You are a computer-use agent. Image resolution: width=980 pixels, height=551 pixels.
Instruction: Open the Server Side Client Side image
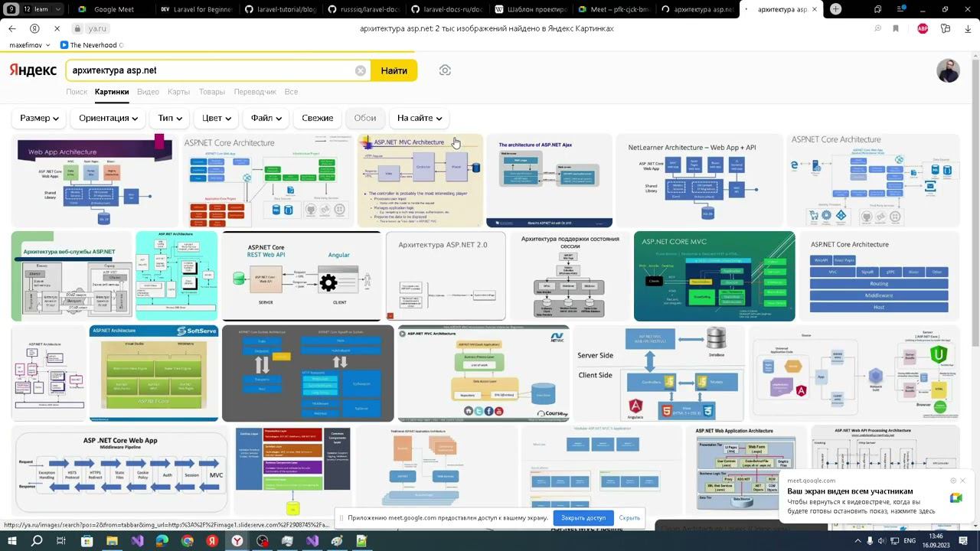pos(659,373)
